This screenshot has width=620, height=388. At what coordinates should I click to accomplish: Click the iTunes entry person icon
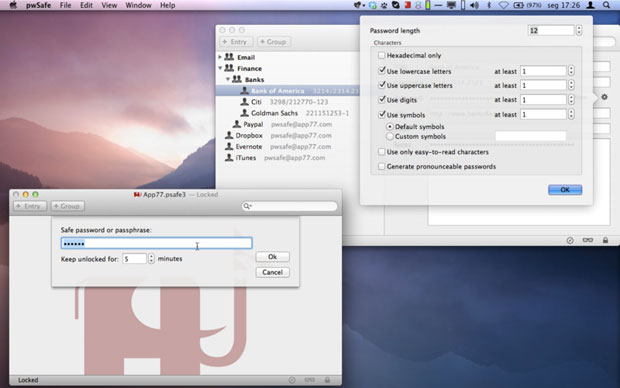pos(229,157)
